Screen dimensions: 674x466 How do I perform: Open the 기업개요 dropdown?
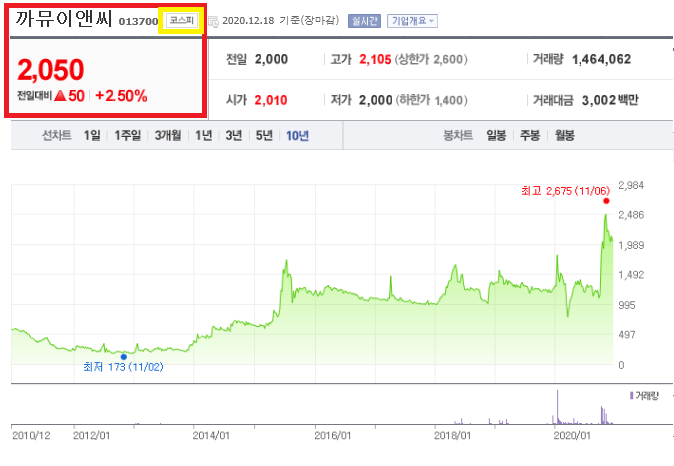pos(412,21)
